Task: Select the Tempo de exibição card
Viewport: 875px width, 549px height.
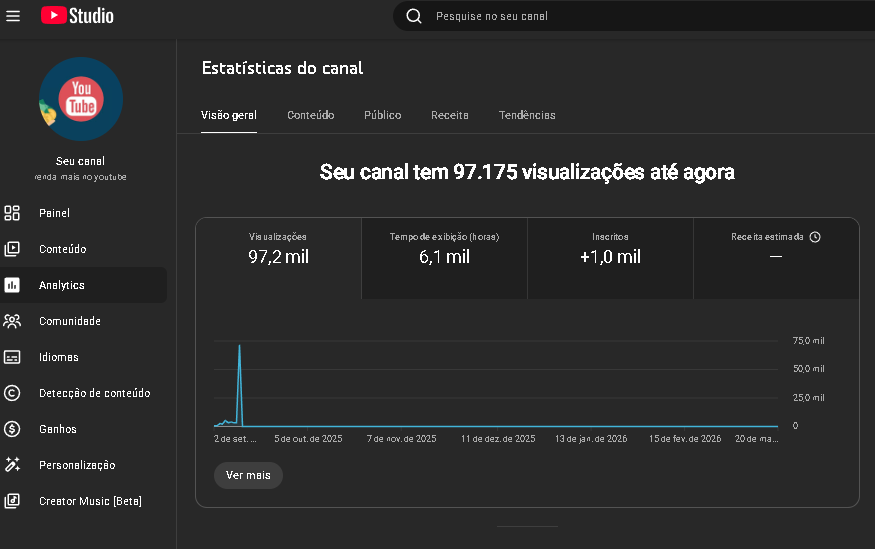Action: tap(444, 258)
